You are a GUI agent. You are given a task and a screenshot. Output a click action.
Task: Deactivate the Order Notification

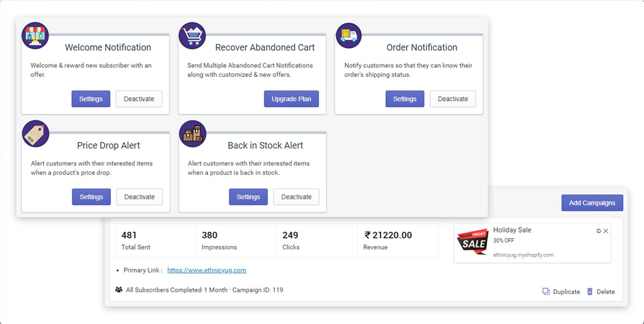[453, 99]
